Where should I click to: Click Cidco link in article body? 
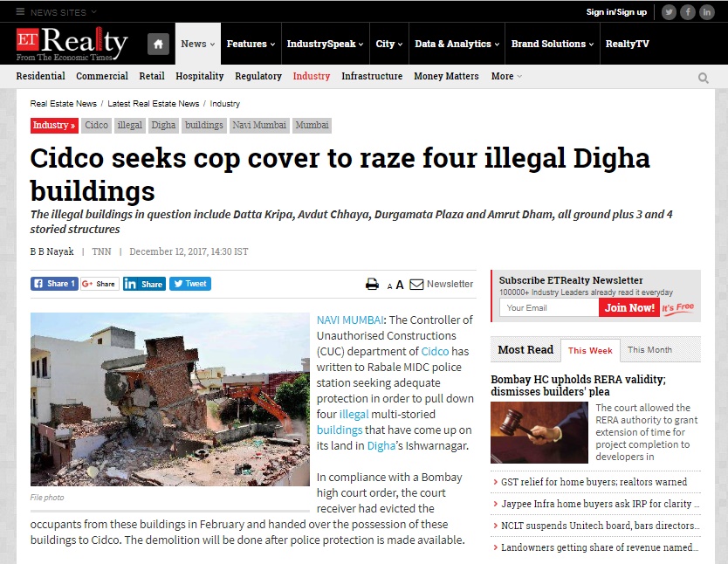point(435,352)
